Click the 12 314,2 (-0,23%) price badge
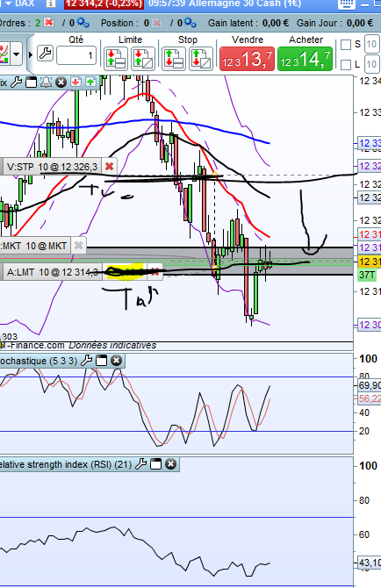 click(x=104, y=4)
